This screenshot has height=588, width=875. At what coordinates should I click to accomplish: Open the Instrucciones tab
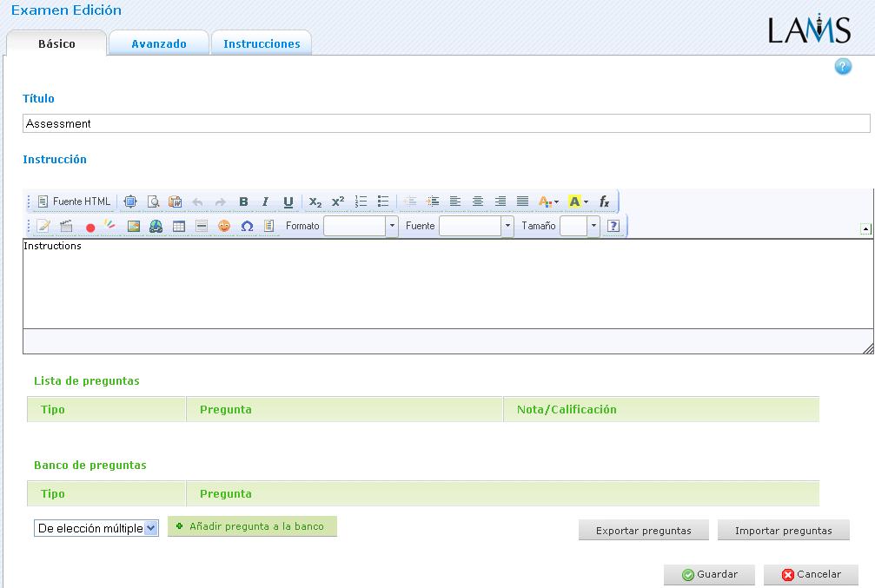point(262,44)
